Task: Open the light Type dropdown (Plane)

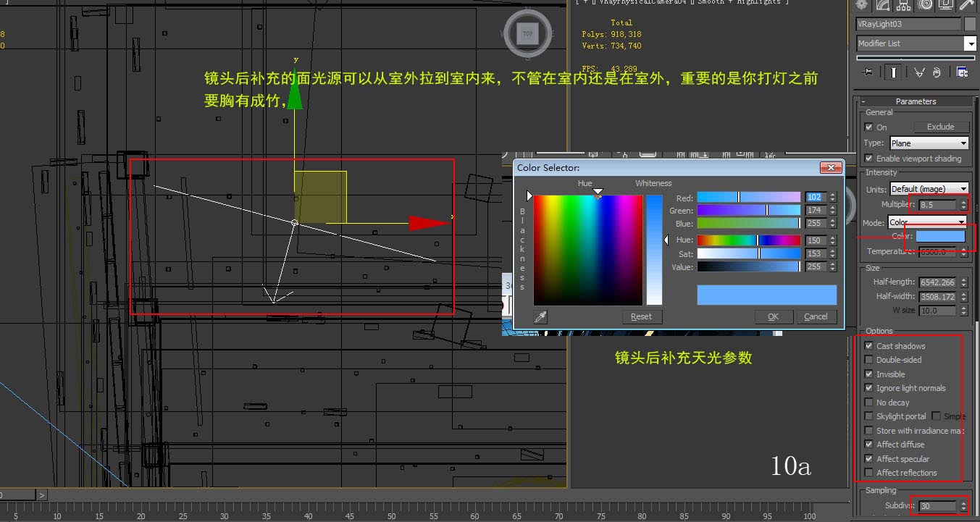Action: click(929, 143)
